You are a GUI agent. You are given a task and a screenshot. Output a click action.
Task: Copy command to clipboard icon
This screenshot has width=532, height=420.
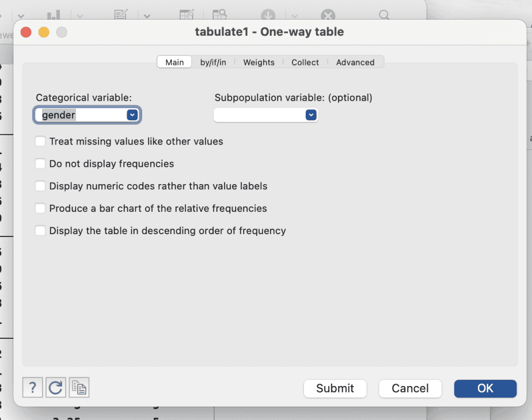tap(79, 388)
